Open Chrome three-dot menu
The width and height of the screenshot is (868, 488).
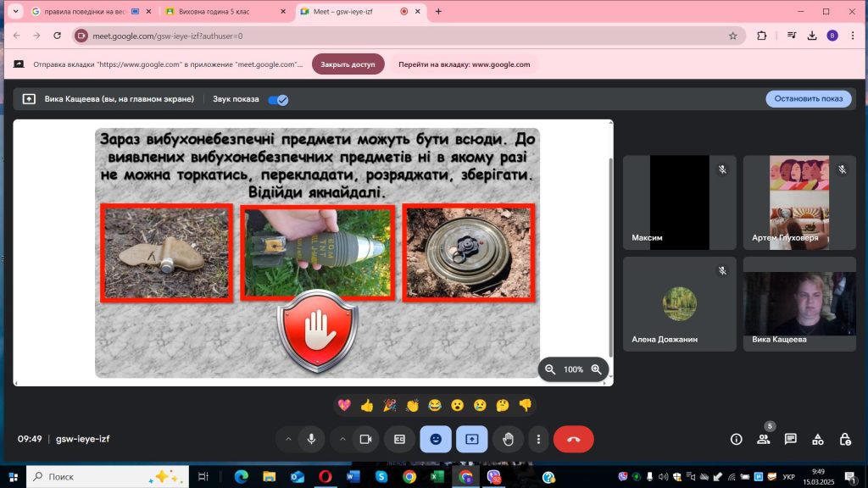[x=853, y=36]
